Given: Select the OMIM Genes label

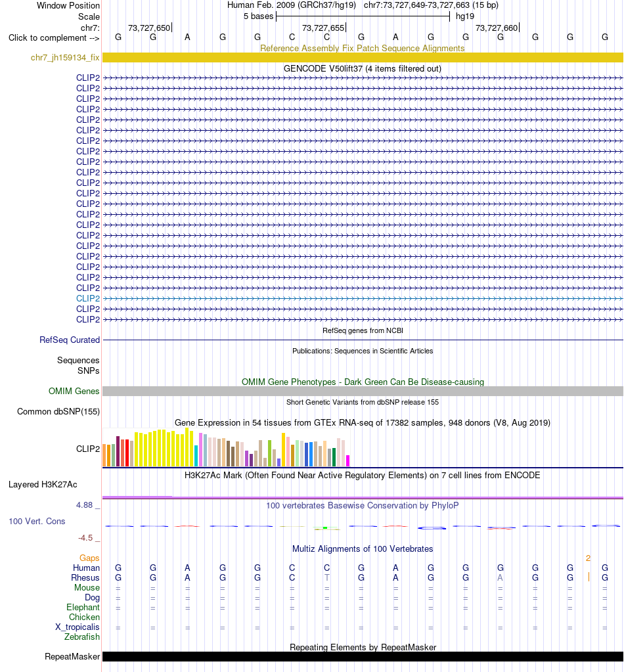Looking at the screenshot, I should pos(74,391).
